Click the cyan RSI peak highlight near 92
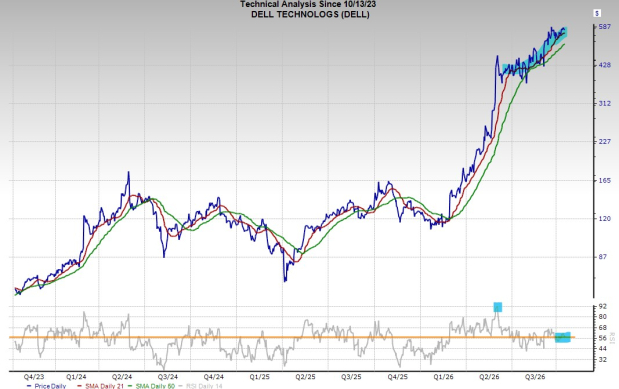Viewport: 619px width, 389px height. pos(498,307)
